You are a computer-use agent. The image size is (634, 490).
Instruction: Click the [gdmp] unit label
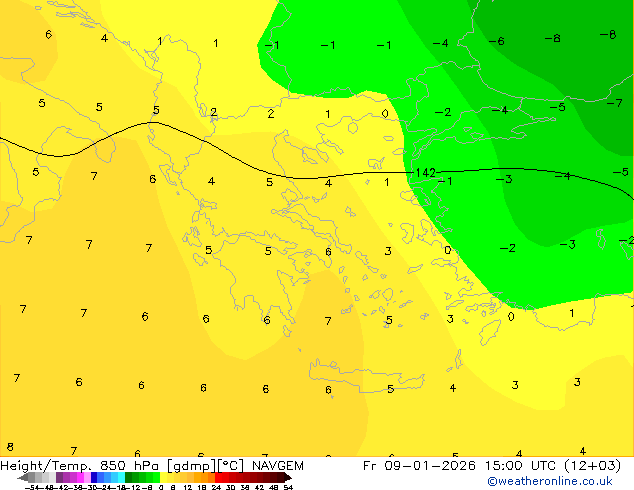pos(192,466)
